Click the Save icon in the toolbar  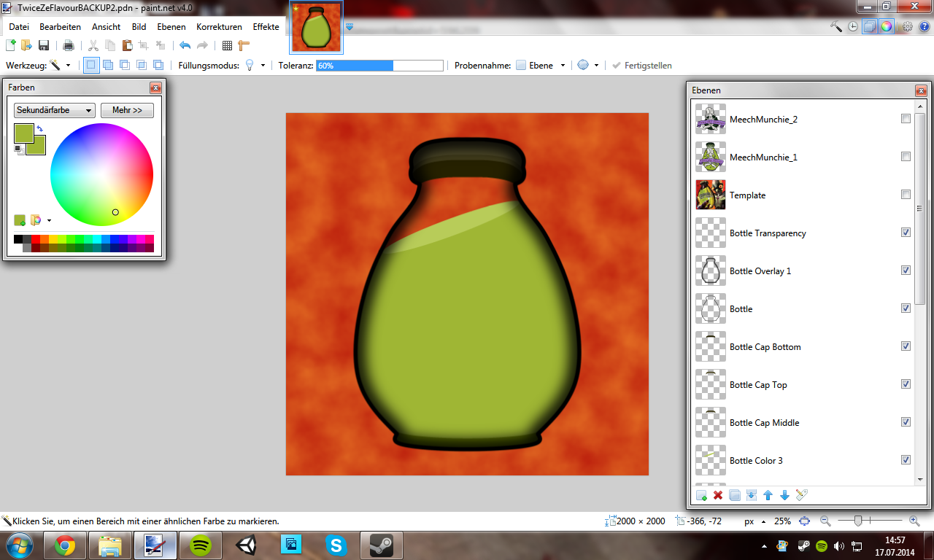44,45
